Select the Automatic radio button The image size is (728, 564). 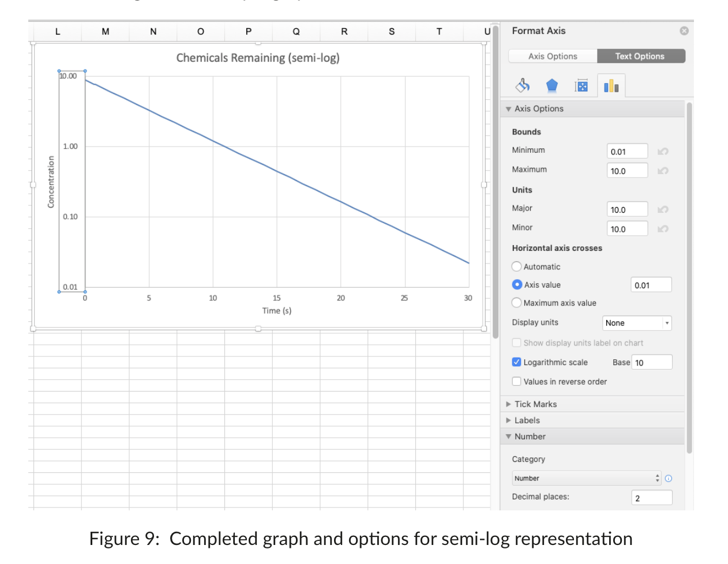click(x=517, y=266)
